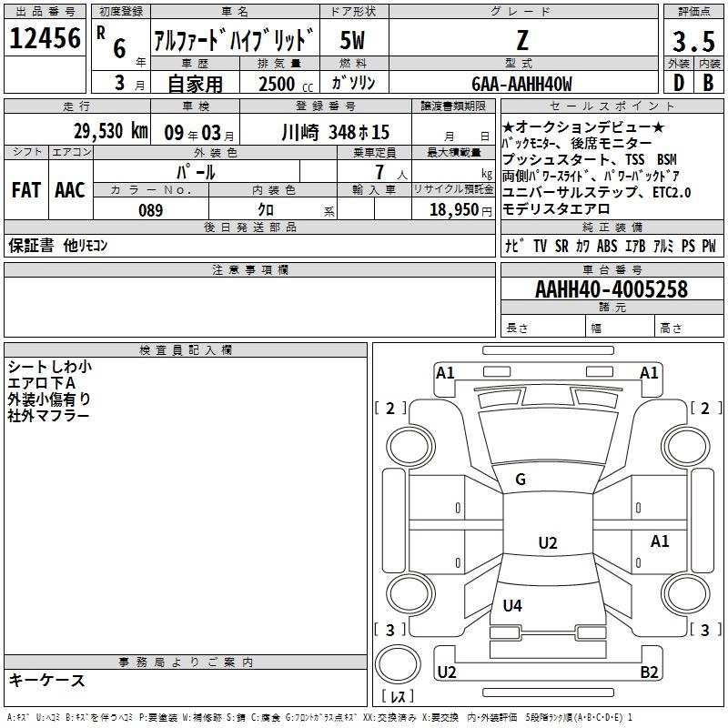Screen dimensions: 728x728
Task: Select the overall score 3.5
Action: [x=692, y=42]
